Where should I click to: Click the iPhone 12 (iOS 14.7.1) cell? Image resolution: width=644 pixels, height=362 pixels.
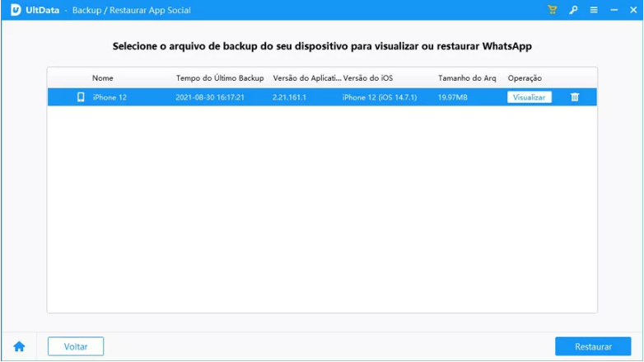point(380,97)
